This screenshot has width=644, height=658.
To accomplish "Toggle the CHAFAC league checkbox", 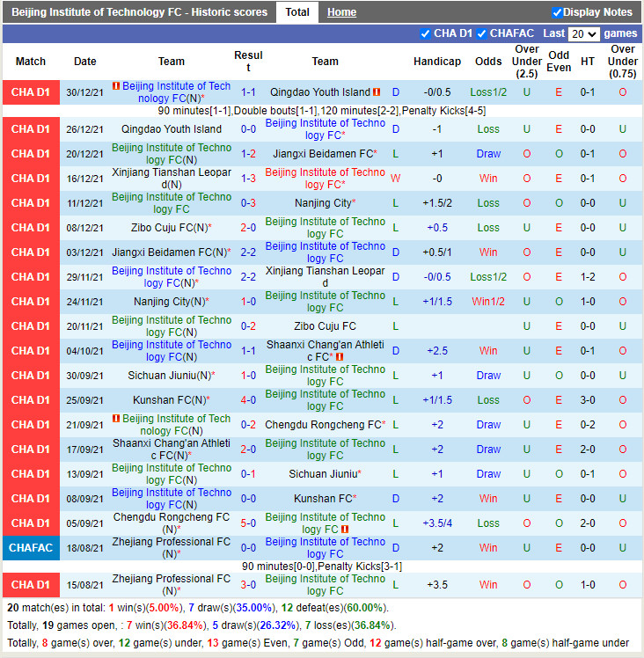I will click(482, 33).
